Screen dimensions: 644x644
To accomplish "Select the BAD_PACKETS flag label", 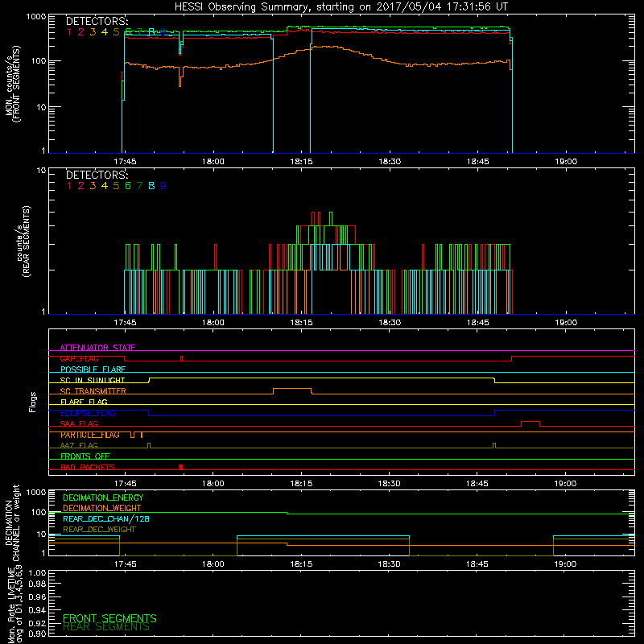I will pyautogui.click(x=88, y=468).
